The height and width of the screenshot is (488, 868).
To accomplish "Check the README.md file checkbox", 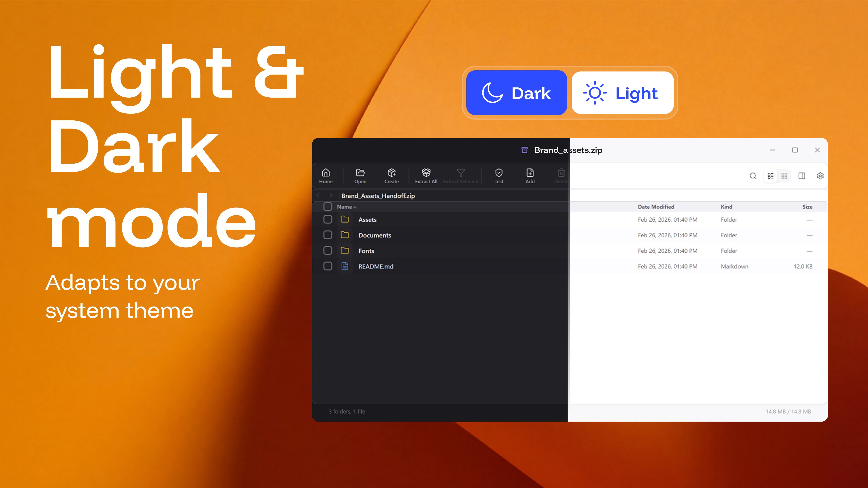I will click(x=328, y=266).
